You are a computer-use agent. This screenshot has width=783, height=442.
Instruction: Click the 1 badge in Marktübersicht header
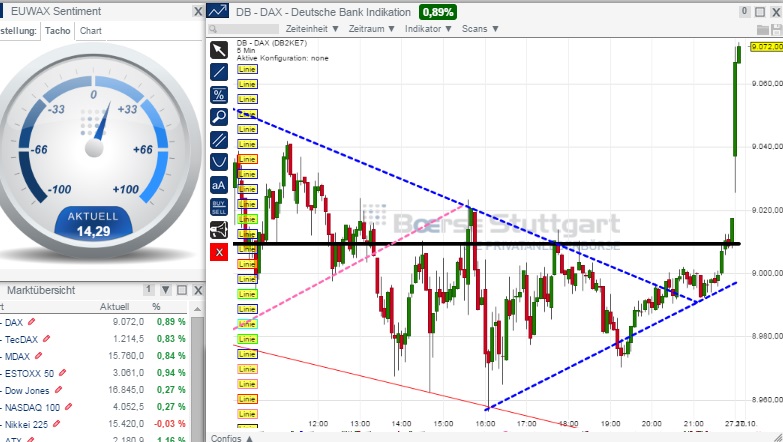pos(148,289)
